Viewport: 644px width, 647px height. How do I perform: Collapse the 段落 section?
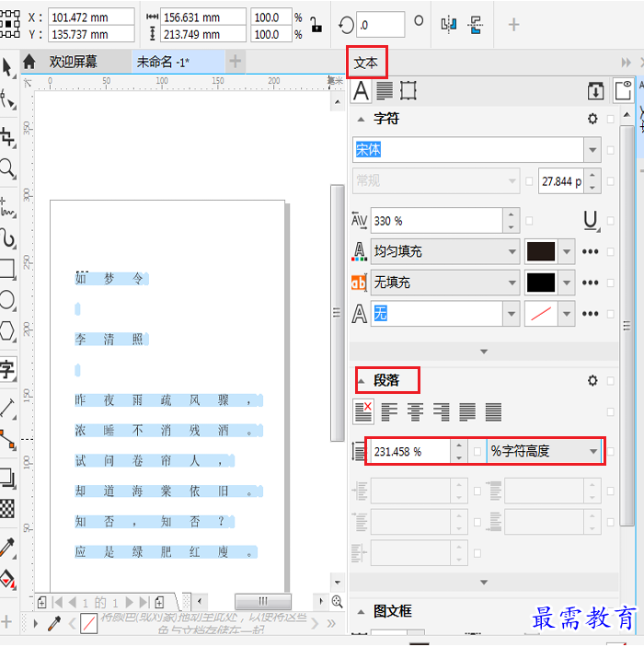click(x=361, y=381)
